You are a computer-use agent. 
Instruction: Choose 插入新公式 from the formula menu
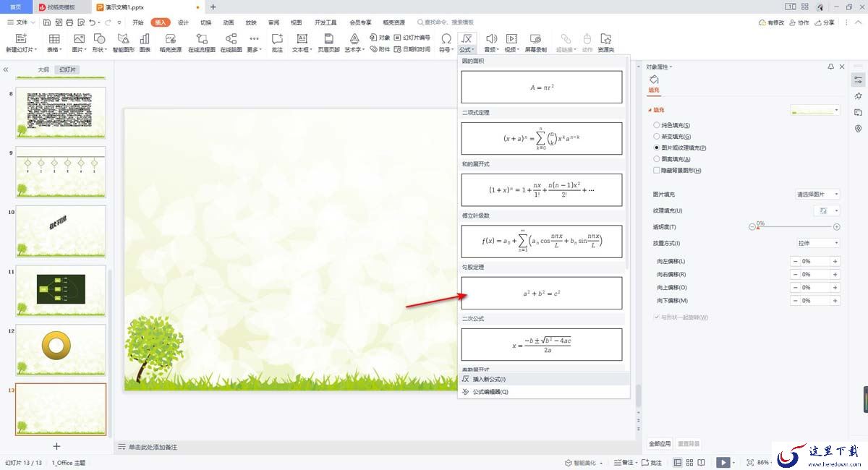click(489, 379)
